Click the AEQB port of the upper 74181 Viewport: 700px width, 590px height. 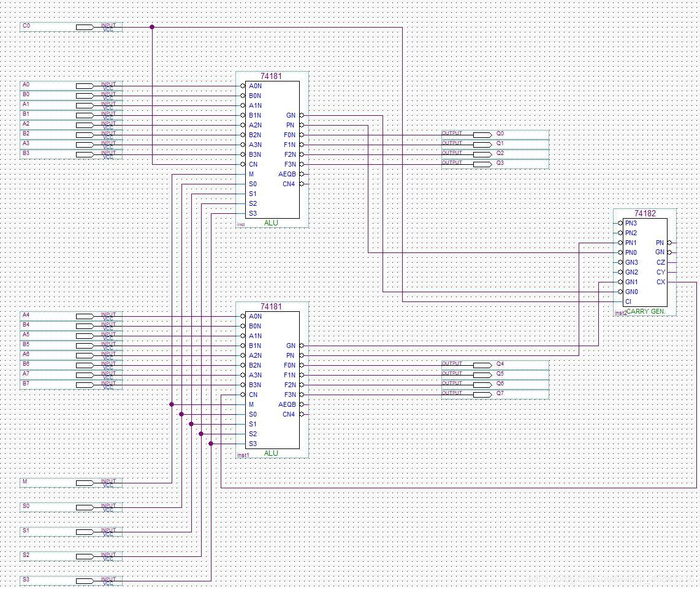(x=287, y=174)
